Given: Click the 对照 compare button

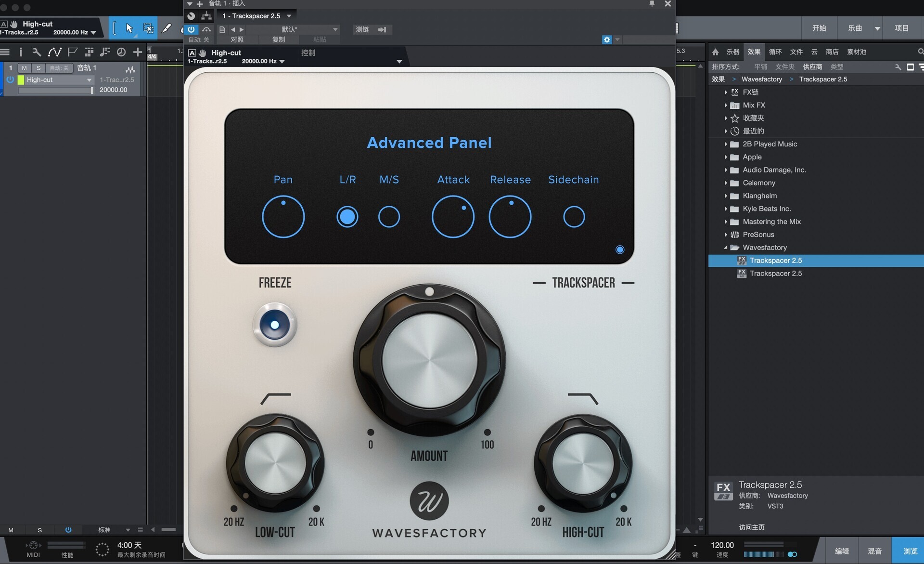Looking at the screenshot, I should tap(237, 39).
